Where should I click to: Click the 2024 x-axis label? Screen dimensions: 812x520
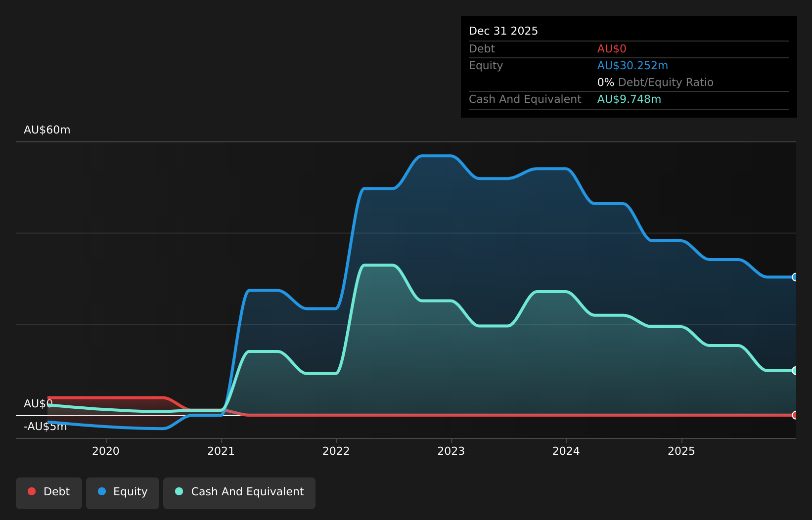coord(566,451)
